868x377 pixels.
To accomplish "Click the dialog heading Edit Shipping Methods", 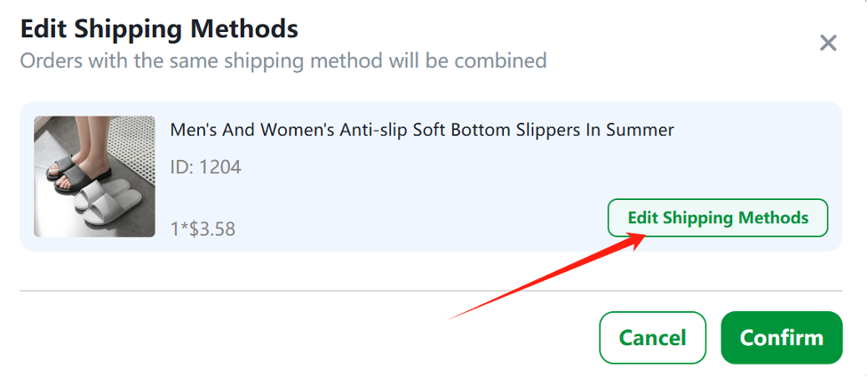I will (159, 28).
